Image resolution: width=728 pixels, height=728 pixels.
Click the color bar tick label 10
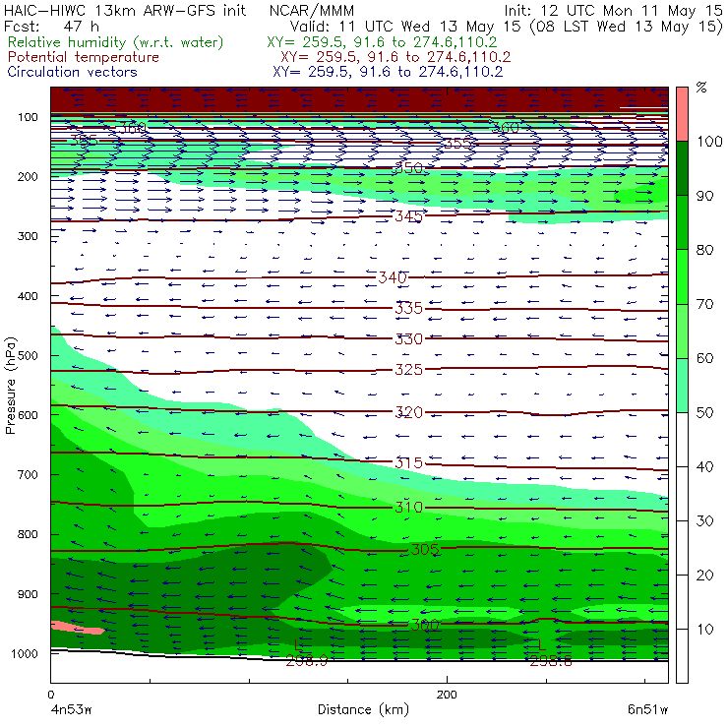point(704,629)
